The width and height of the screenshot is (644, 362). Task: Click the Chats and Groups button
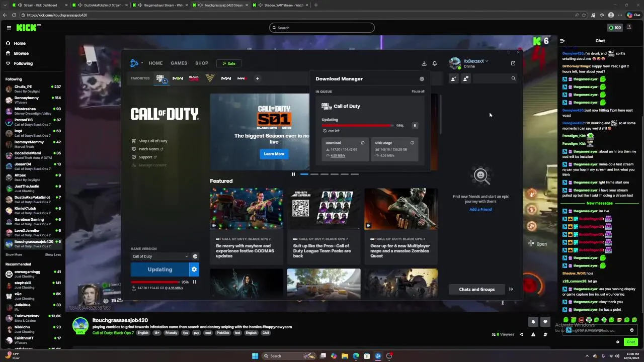[476, 289]
